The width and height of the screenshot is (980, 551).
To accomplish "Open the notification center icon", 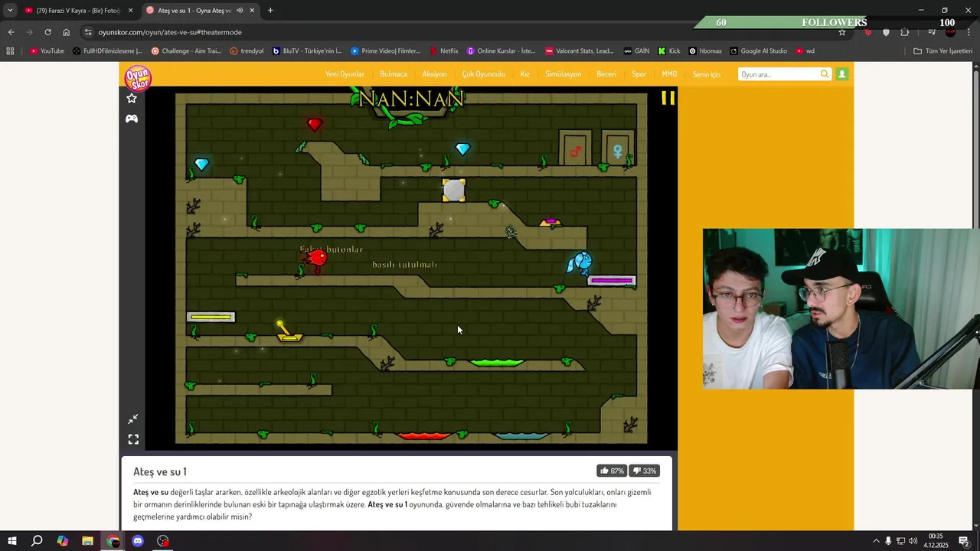I will click(964, 541).
